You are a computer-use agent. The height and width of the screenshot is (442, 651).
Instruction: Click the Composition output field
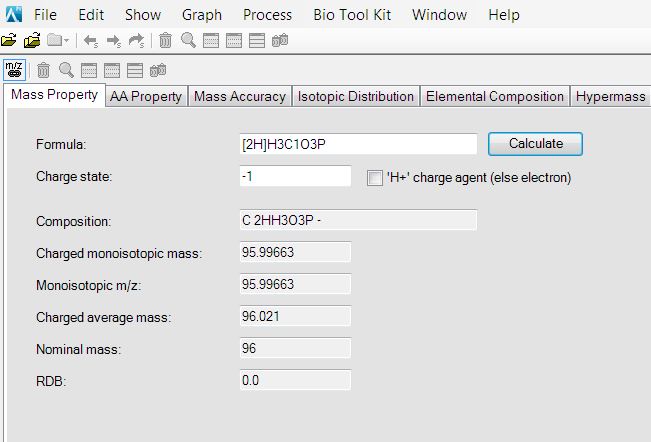[x=358, y=220]
